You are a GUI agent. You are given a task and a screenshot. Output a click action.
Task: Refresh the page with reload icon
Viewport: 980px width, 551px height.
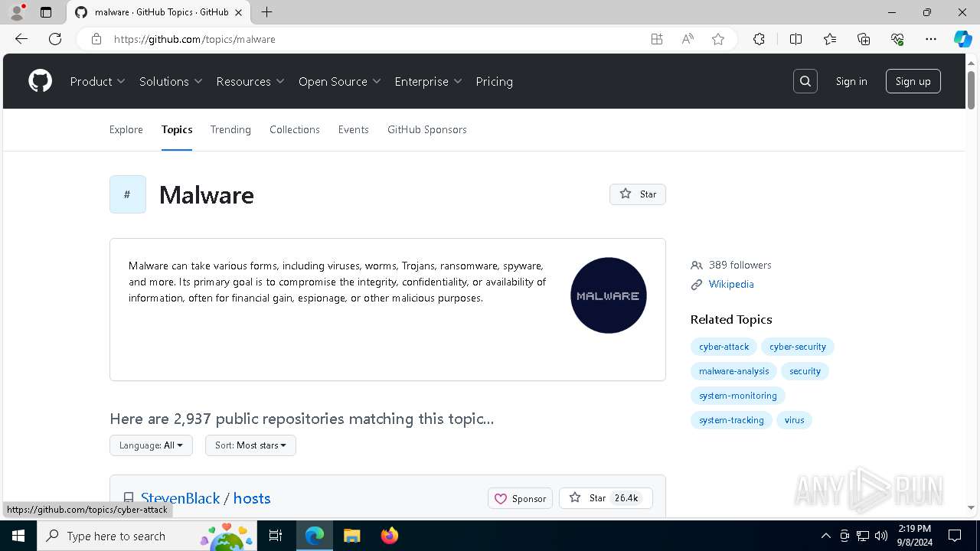pos(55,39)
